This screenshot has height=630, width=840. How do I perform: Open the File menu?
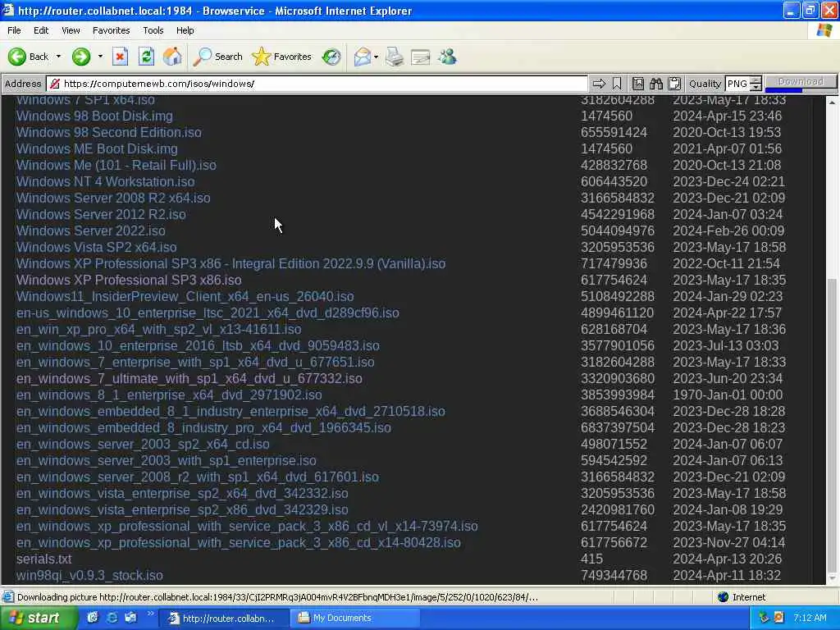point(14,30)
